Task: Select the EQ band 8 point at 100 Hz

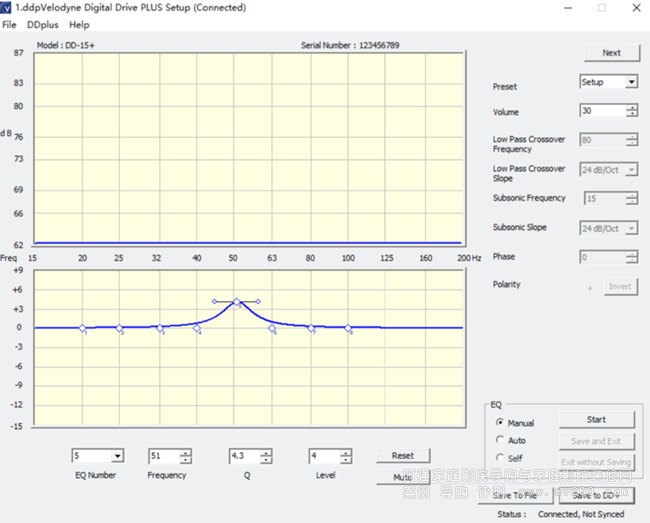Action: (x=348, y=327)
